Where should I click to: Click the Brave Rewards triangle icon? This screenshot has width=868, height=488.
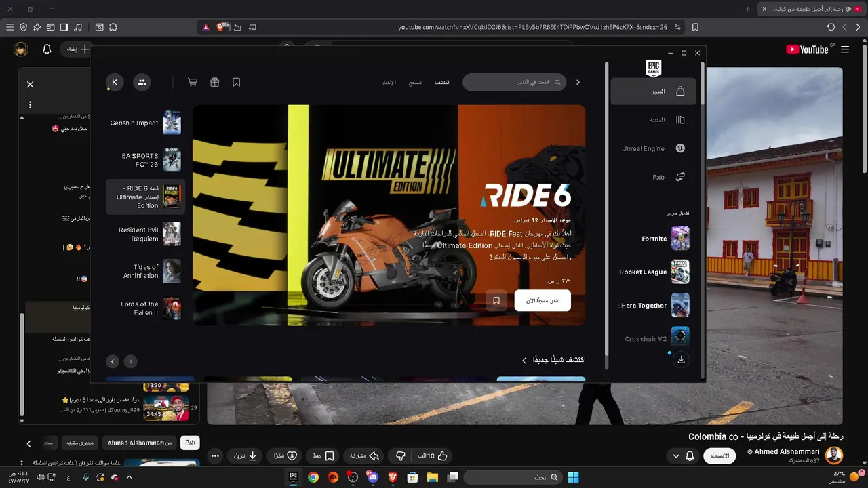coord(205,27)
